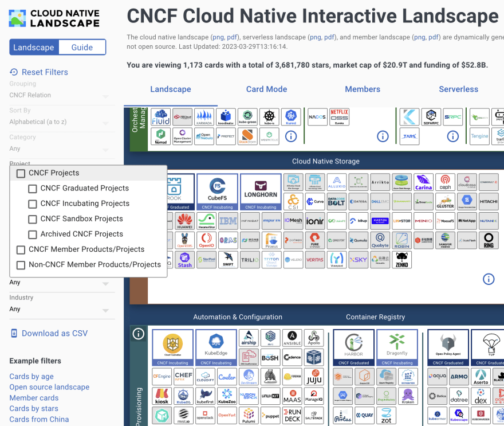The image size is (504, 426).
Task: Show Cloud Native Storage info icon
Action: click(x=489, y=279)
